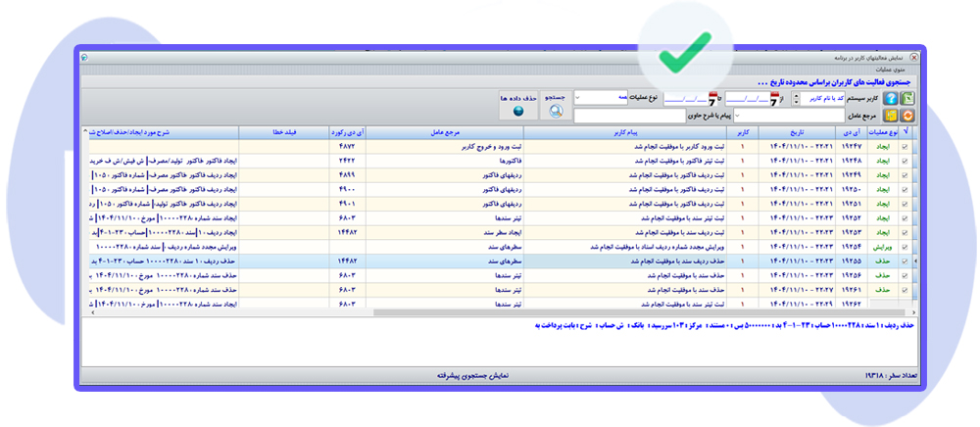Click the yellow book icon beside refresh

point(891,116)
